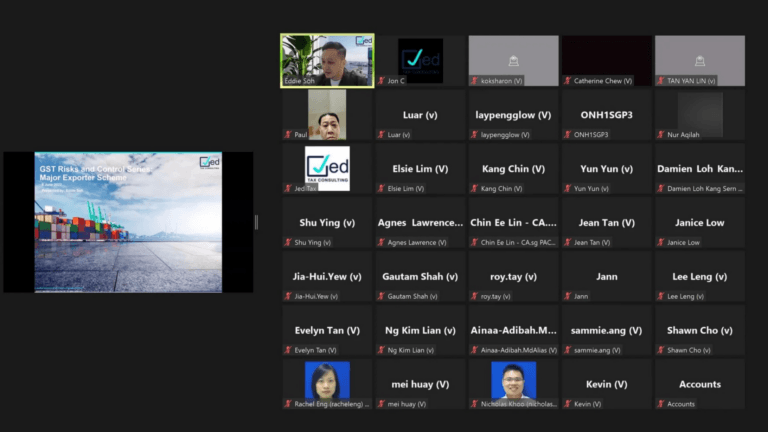
Task: Click muted mic icon for Kevin (V)
Action: 567,404
